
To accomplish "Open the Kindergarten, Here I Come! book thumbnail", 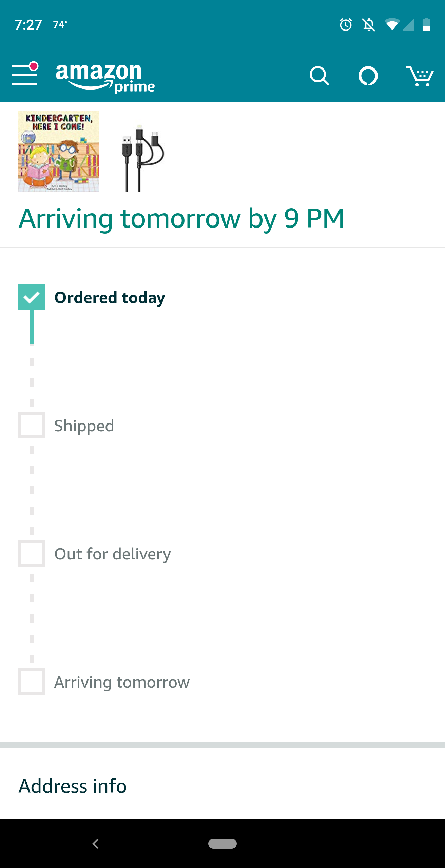I will [59, 152].
